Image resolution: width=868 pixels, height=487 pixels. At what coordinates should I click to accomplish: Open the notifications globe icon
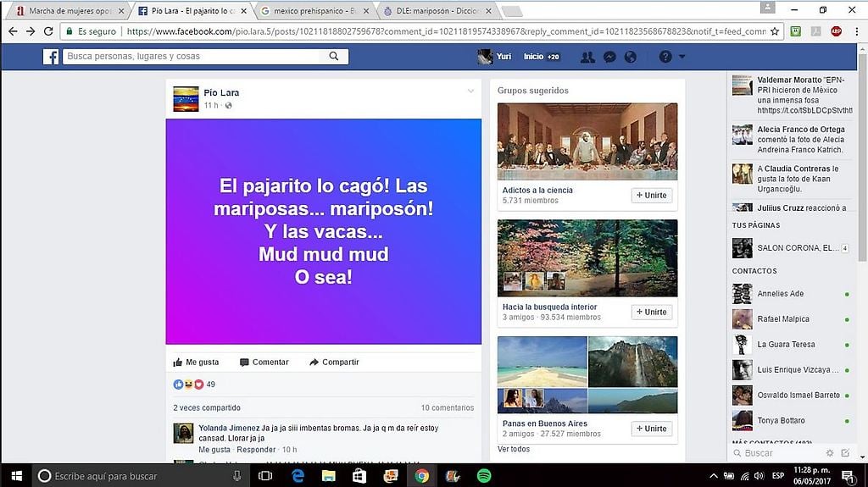click(x=630, y=57)
